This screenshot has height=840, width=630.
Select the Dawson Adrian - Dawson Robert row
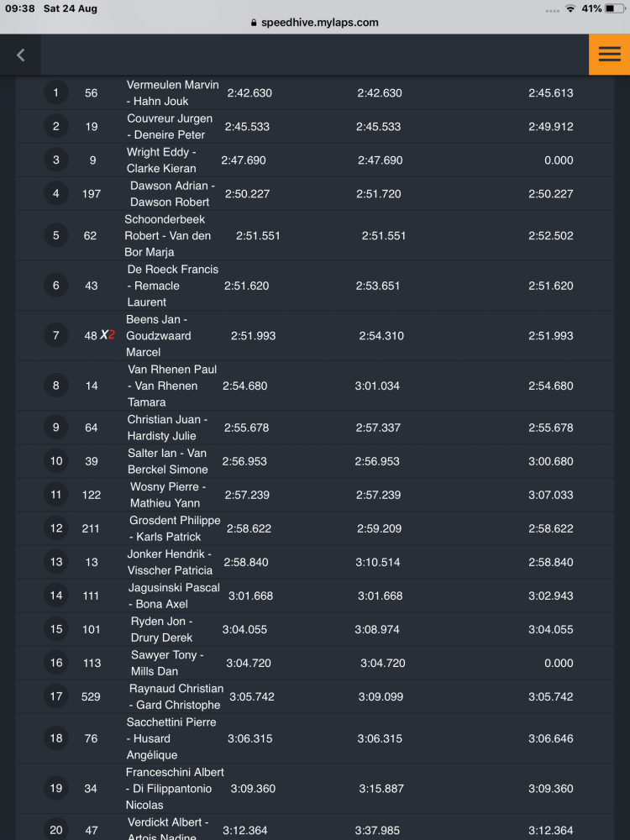coord(315,193)
